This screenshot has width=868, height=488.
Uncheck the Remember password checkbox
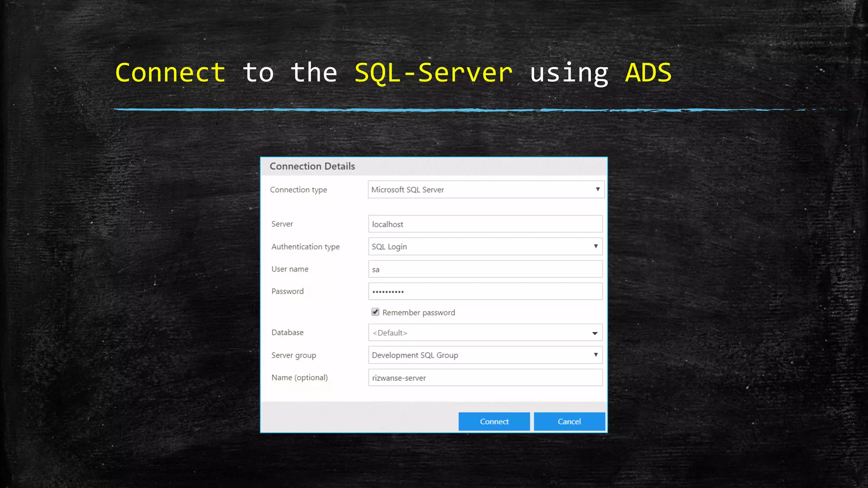pyautogui.click(x=375, y=312)
